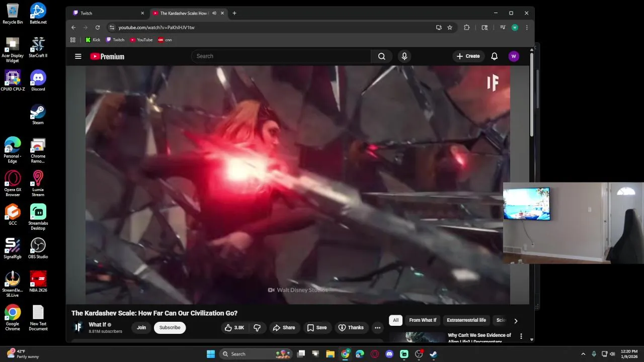Open a new tab with the plus button
Viewport: 644px width, 362px height.
point(234,13)
